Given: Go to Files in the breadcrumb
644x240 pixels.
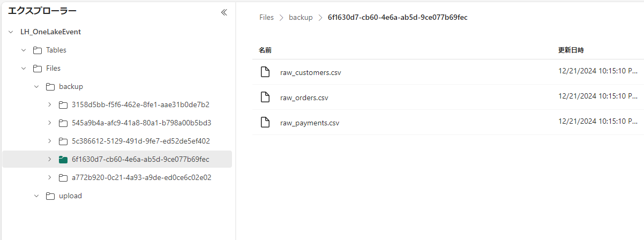Looking at the screenshot, I should point(266,17).
